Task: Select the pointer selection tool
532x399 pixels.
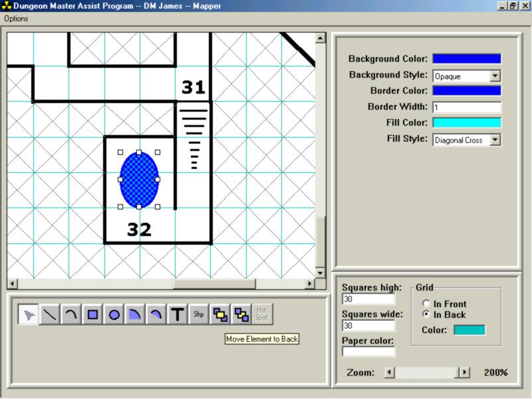Action: tap(29, 315)
